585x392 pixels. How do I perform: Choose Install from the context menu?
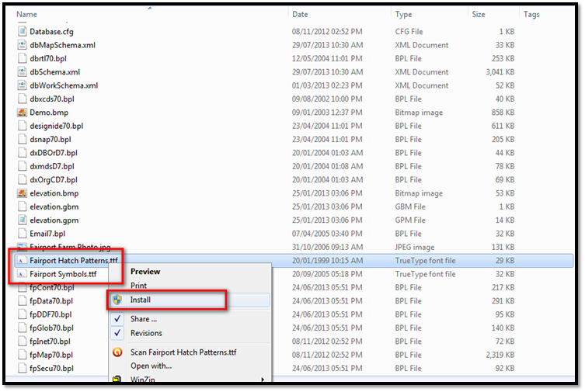141,300
